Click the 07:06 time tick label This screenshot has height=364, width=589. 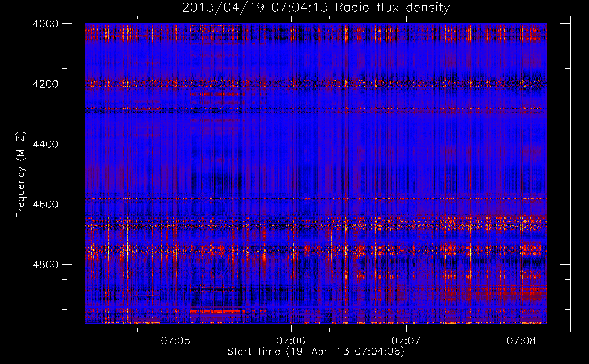[x=291, y=341]
